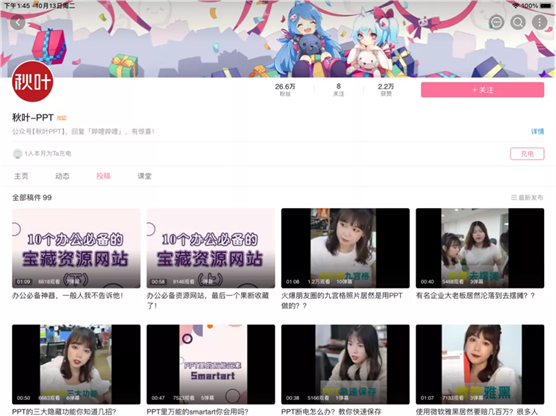Image resolution: width=556 pixels, height=416 pixels.
Task: Open the 九宫格 video thumbnail
Action: 345,248
